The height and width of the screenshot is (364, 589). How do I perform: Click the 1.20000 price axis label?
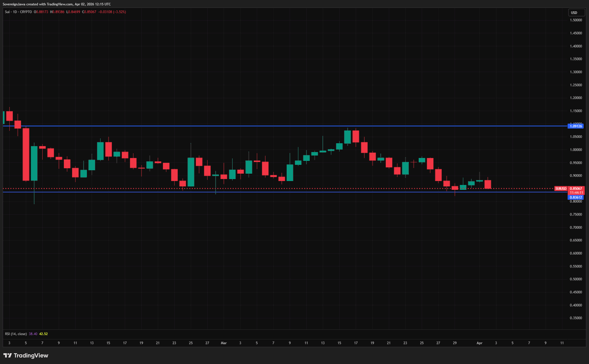click(576, 98)
